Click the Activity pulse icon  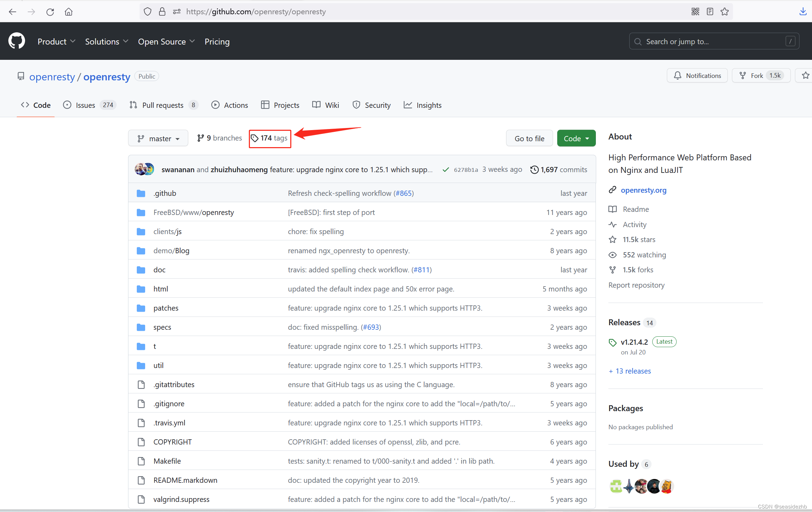613,225
